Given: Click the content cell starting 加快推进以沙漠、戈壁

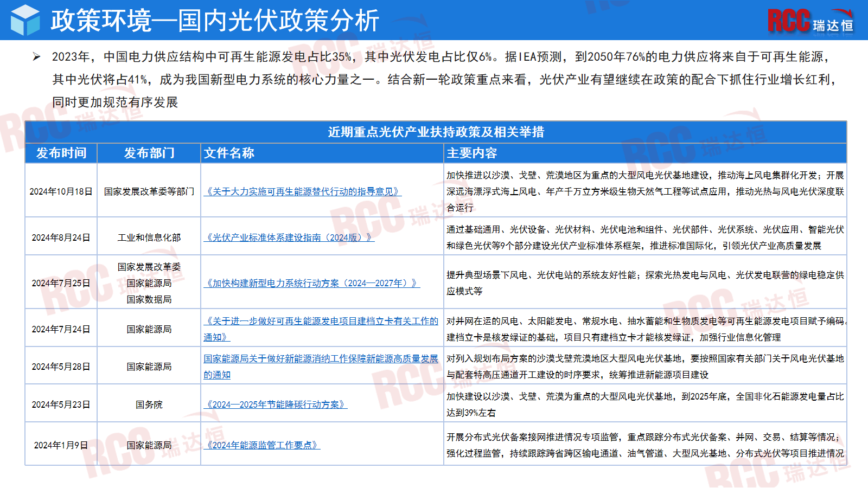Looking at the screenshot, I should (x=646, y=191).
